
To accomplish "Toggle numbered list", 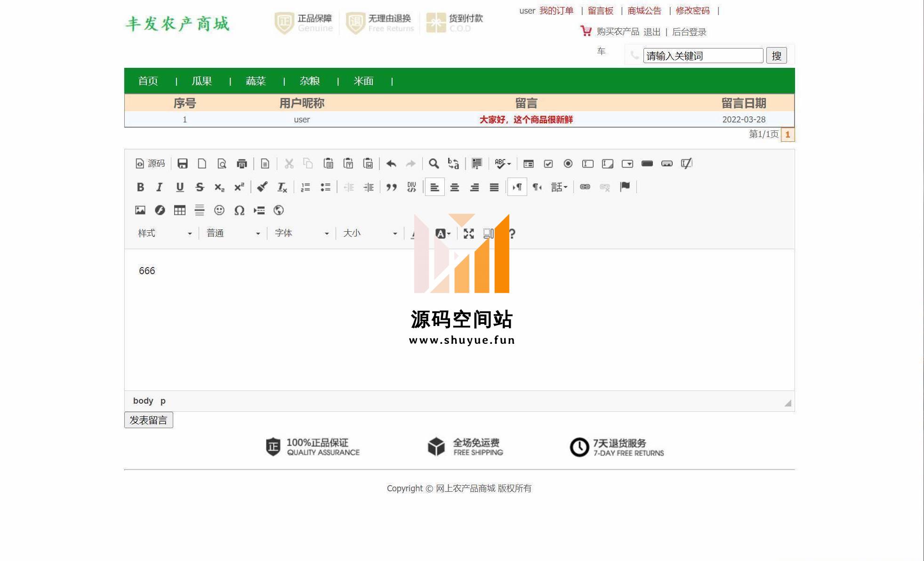I will pos(305,187).
